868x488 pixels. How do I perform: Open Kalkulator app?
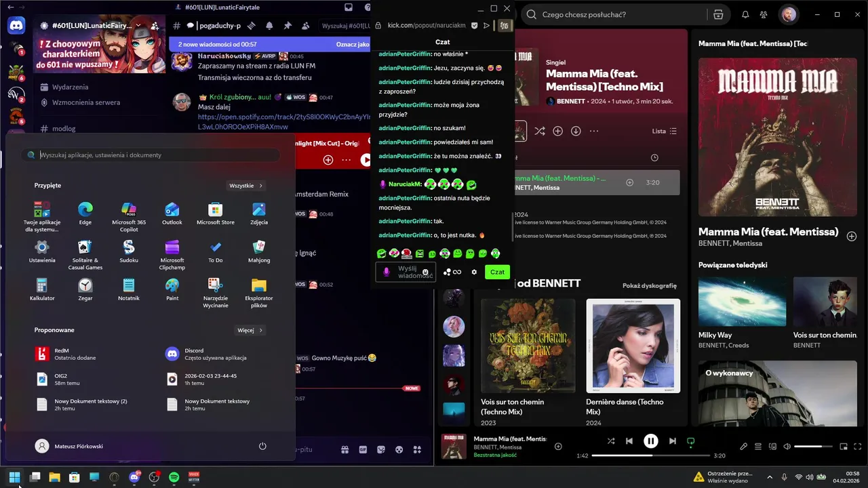(42, 289)
